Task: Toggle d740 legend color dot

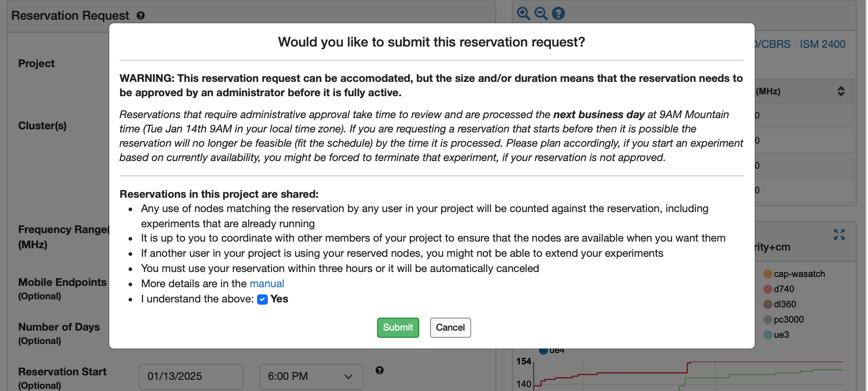Action: point(768,289)
